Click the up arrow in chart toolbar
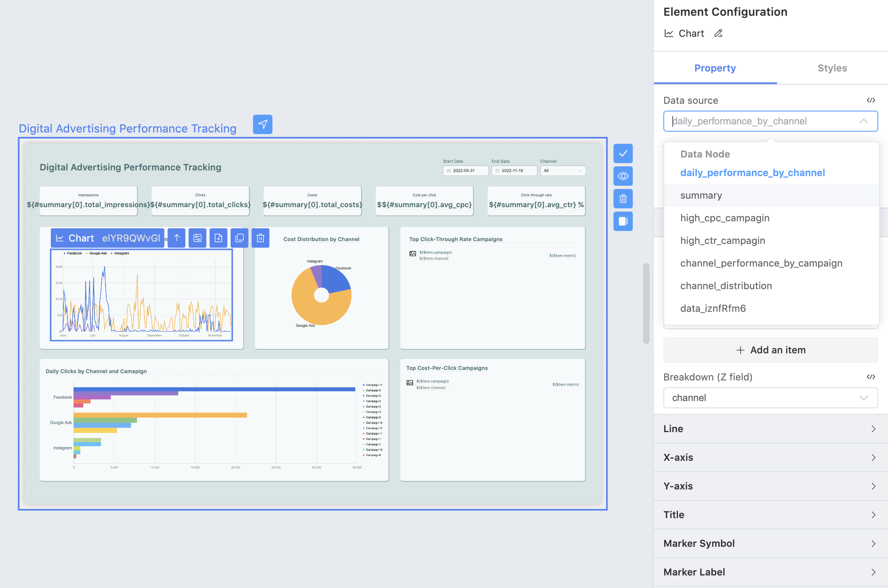The height and width of the screenshot is (588, 888). (x=177, y=238)
